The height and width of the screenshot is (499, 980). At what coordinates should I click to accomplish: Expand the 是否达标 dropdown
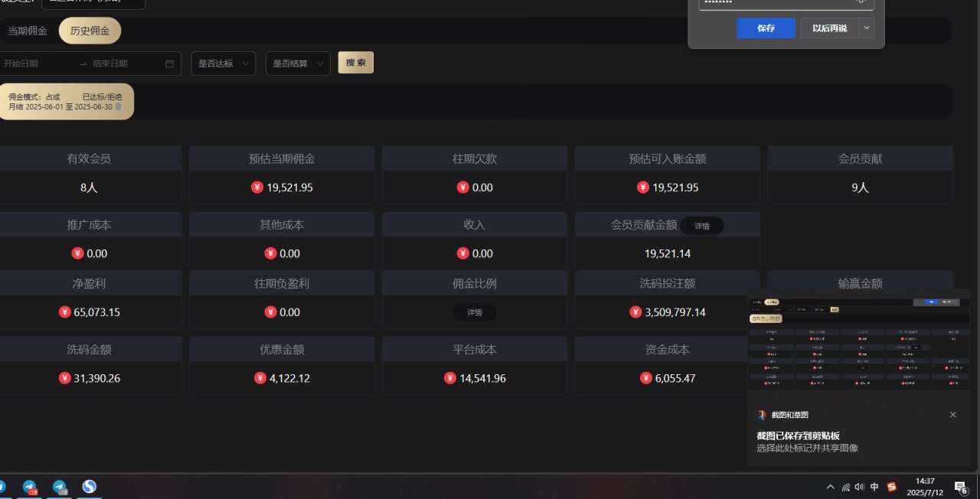click(x=224, y=64)
